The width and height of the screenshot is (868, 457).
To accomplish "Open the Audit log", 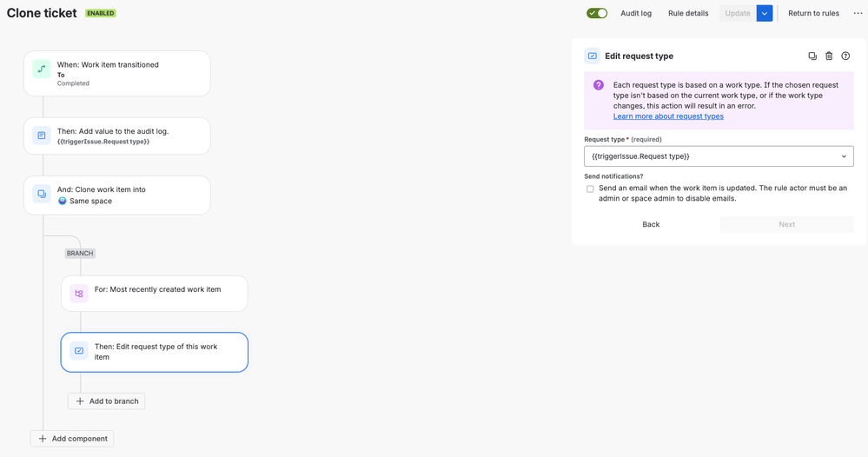I will pos(635,13).
